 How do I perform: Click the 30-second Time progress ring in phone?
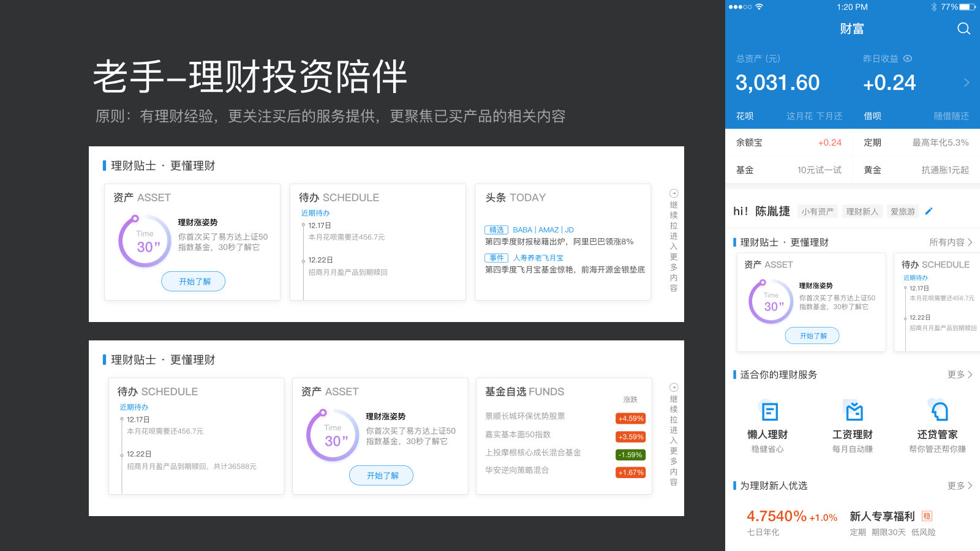click(771, 302)
